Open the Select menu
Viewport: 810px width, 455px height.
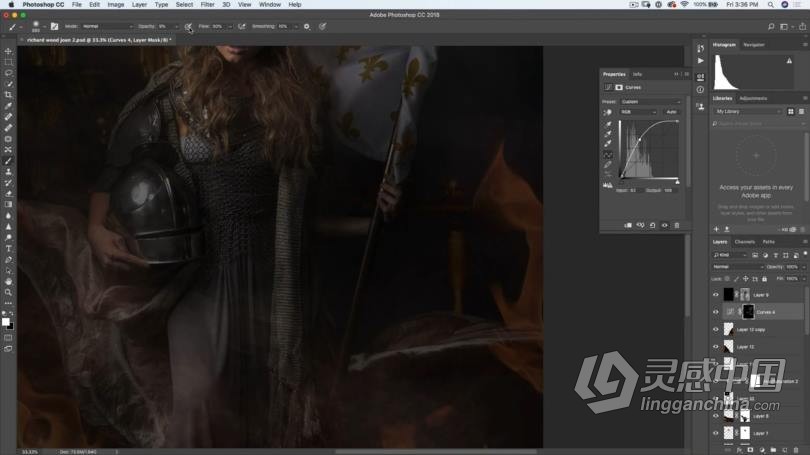coord(184,5)
